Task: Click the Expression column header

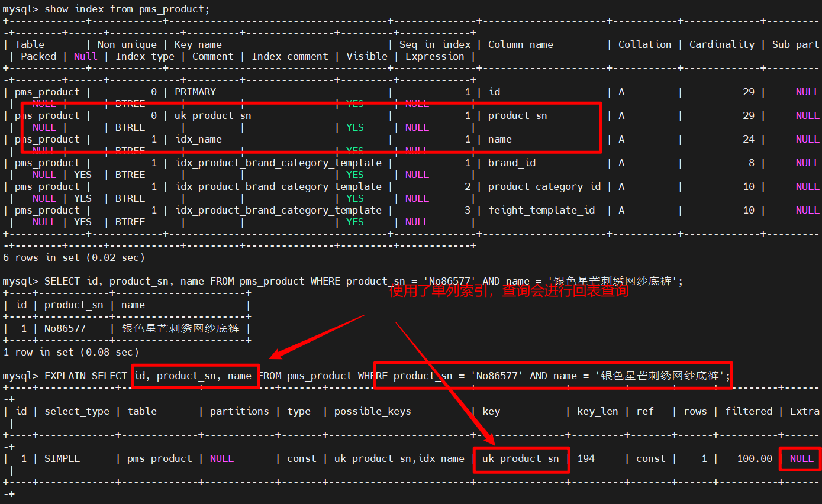Action: [435, 57]
